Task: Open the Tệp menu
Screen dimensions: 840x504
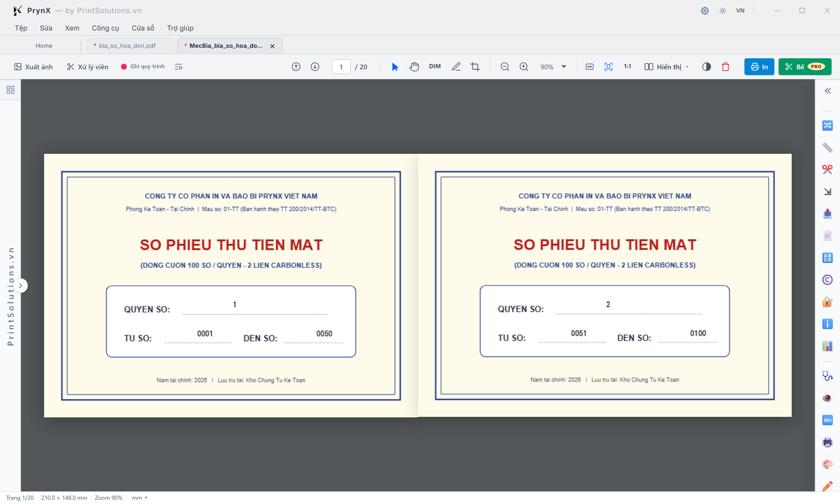Action: point(21,28)
